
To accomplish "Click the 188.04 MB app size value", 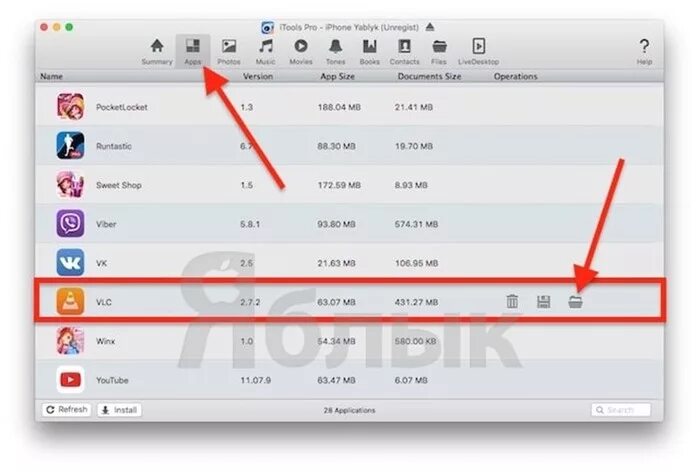I will (x=339, y=107).
